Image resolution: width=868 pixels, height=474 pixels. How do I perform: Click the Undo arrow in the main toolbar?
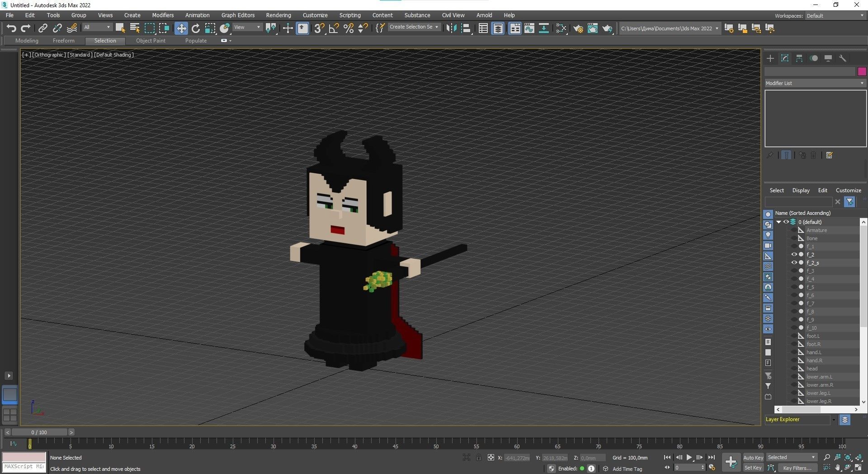tap(11, 28)
